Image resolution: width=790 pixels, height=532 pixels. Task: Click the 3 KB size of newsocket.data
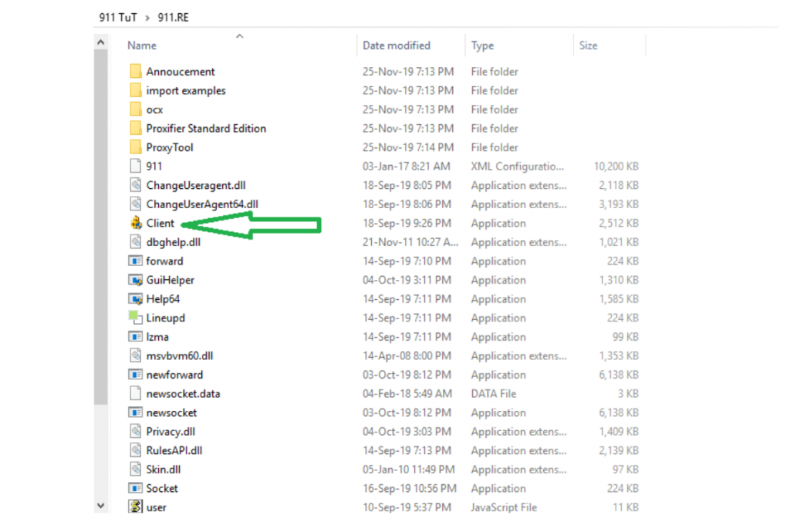click(x=628, y=393)
